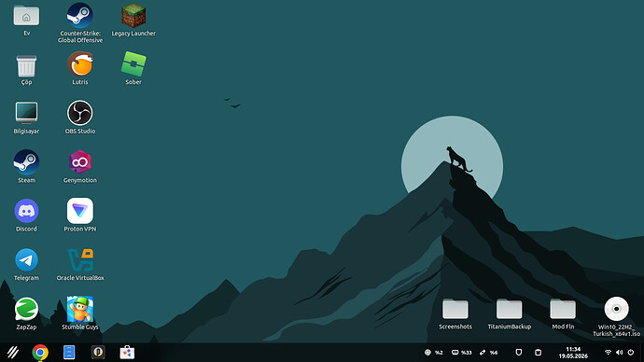Select the Discord desktop icon
The height and width of the screenshot is (362, 644).
pyautogui.click(x=26, y=211)
